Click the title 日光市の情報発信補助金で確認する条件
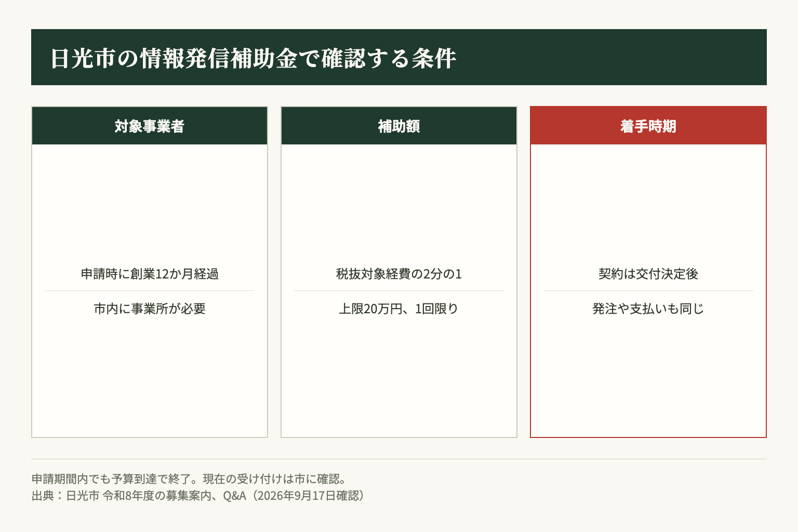This screenshot has width=798, height=532. click(253, 58)
